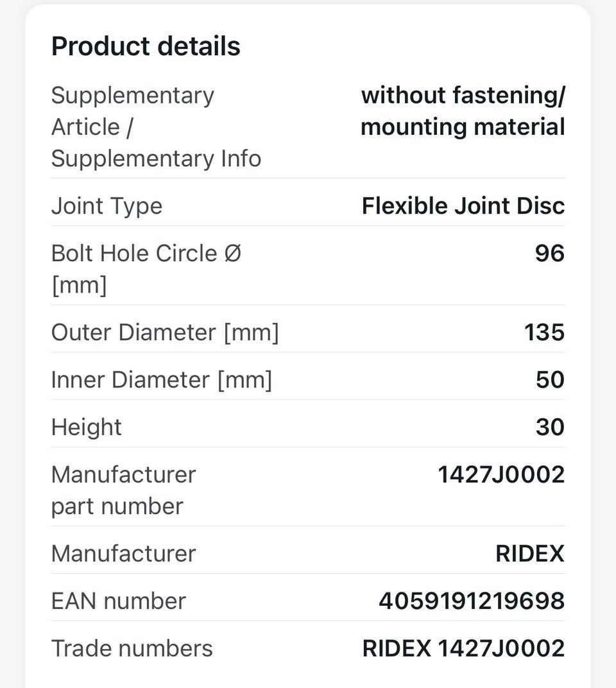Click the EAN number label

point(119,601)
